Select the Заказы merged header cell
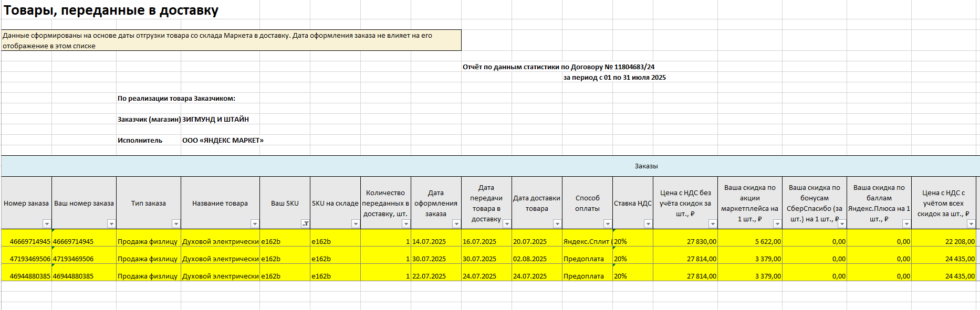The width and height of the screenshot is (980, 310). 646,166
